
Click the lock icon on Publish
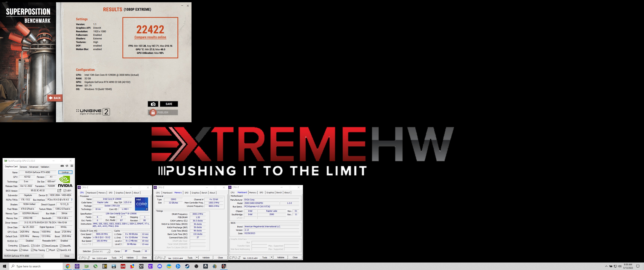point(153,112)
